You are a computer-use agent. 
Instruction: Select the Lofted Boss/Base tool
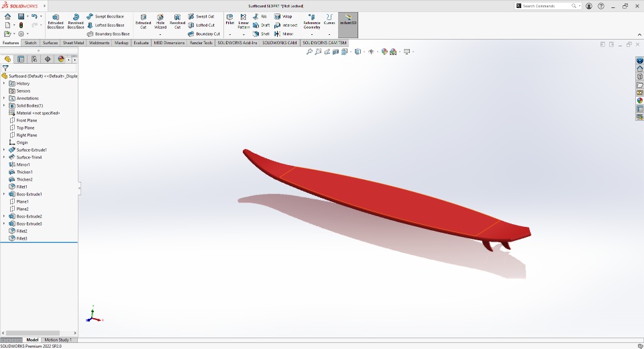[105, 25]
